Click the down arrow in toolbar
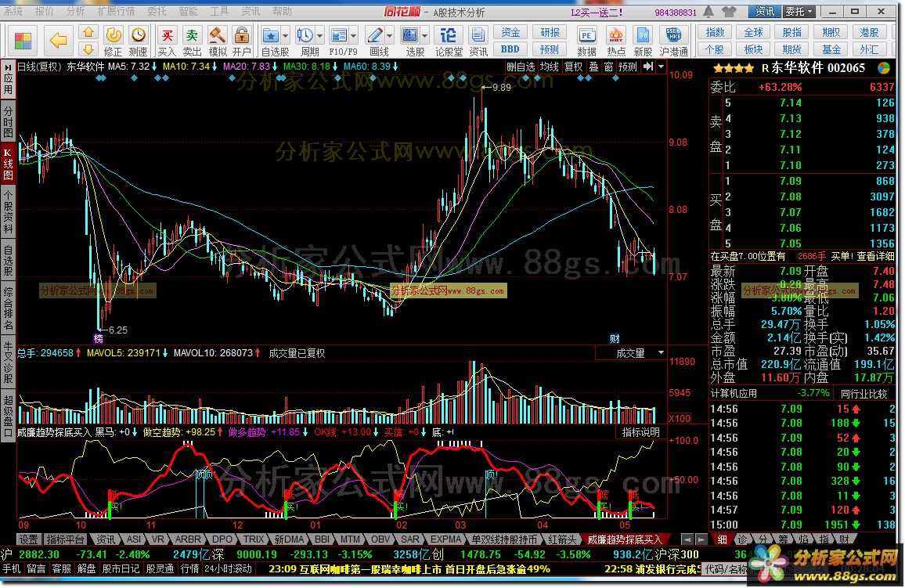The image size is (905, 588). [x=88, y=49]
